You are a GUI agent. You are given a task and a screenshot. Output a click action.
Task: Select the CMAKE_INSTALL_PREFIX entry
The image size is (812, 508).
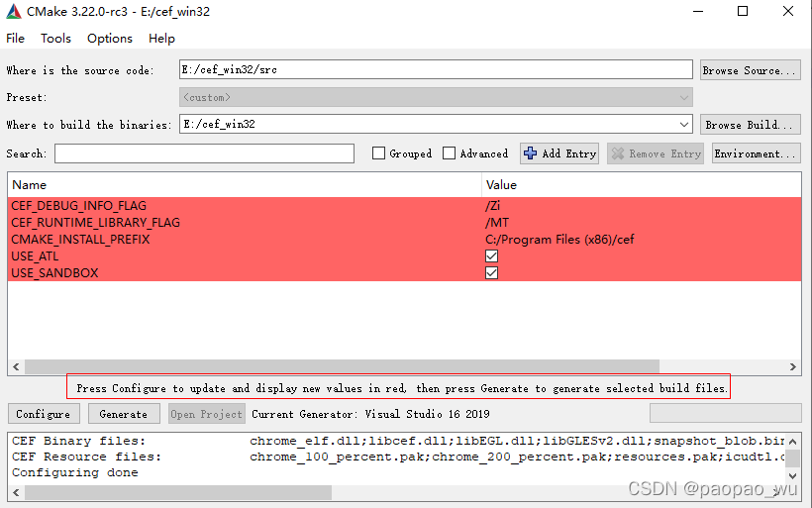80,240
